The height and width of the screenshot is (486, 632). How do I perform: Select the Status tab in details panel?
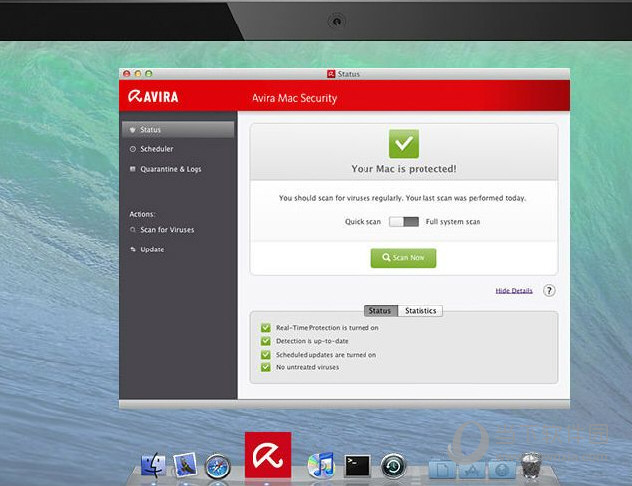(x=379, y=311)
